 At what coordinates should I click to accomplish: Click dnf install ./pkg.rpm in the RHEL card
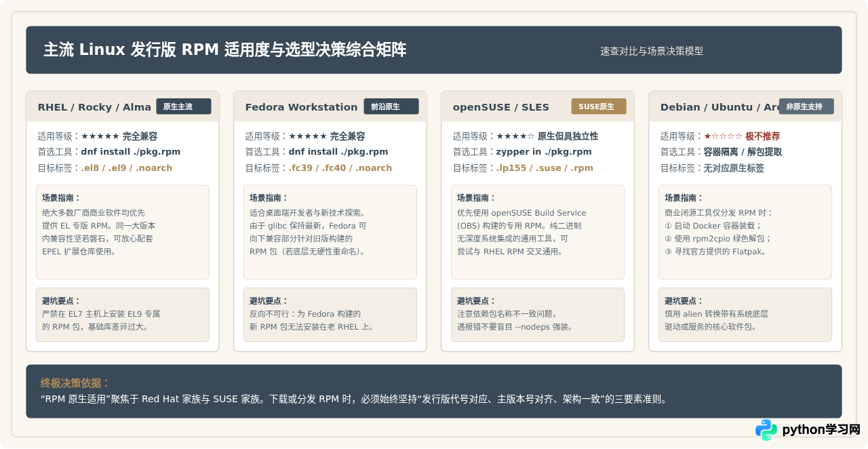(x=131, y=152)
